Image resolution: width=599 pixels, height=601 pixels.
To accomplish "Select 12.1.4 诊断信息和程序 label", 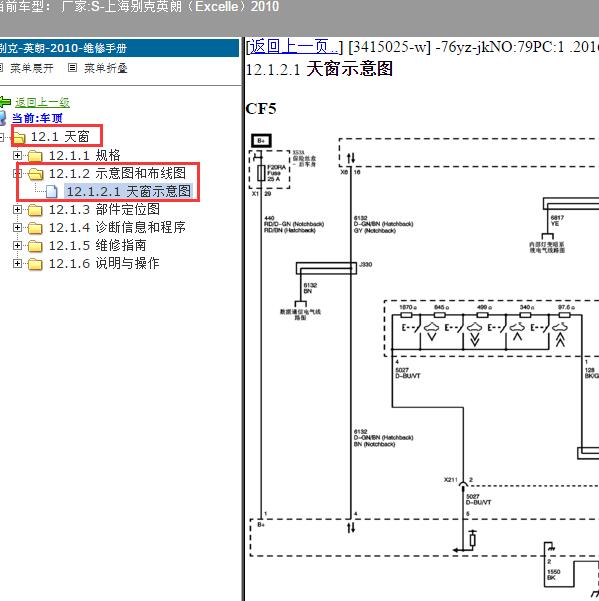I will tap(117, 227).
